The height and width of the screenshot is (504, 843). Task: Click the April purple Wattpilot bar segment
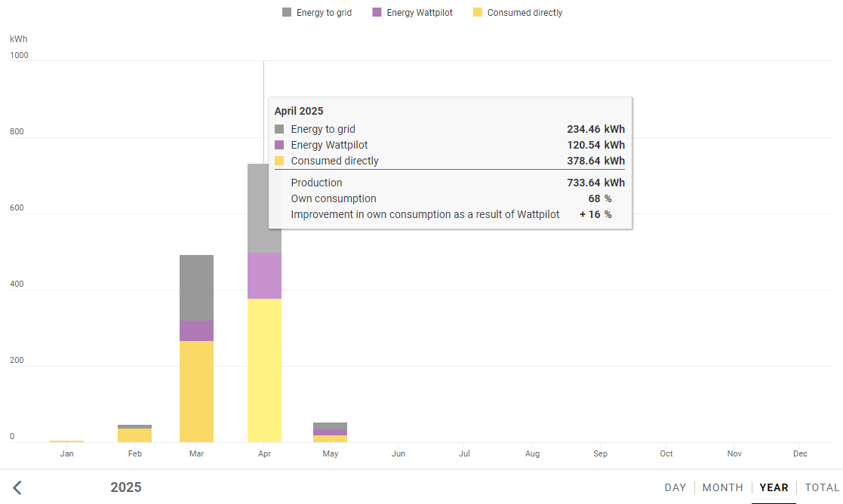pos(264,275)
